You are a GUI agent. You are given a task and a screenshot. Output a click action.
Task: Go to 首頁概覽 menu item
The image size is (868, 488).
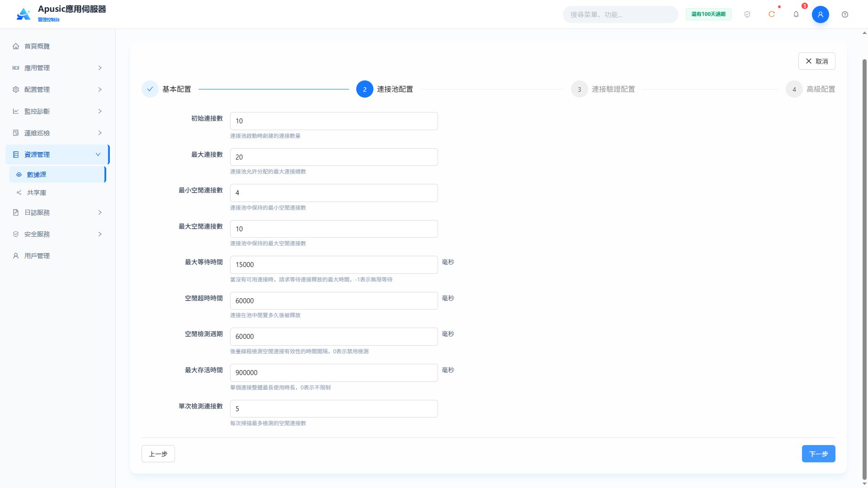pyautogui.click(x=57, y=46)
